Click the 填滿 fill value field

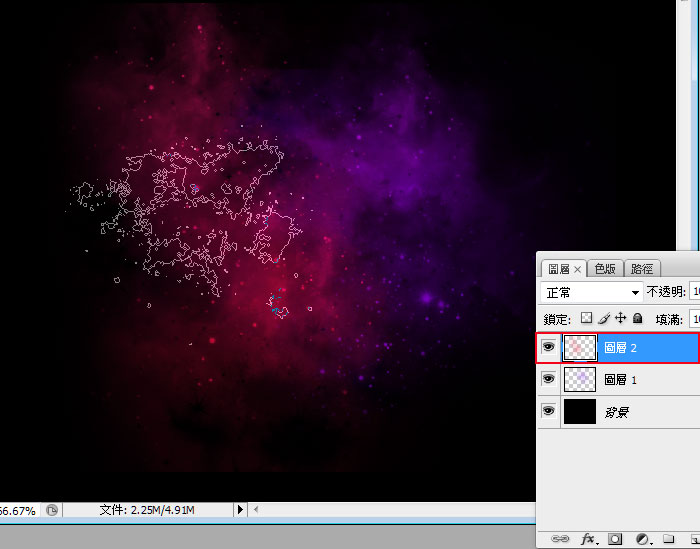695,319
